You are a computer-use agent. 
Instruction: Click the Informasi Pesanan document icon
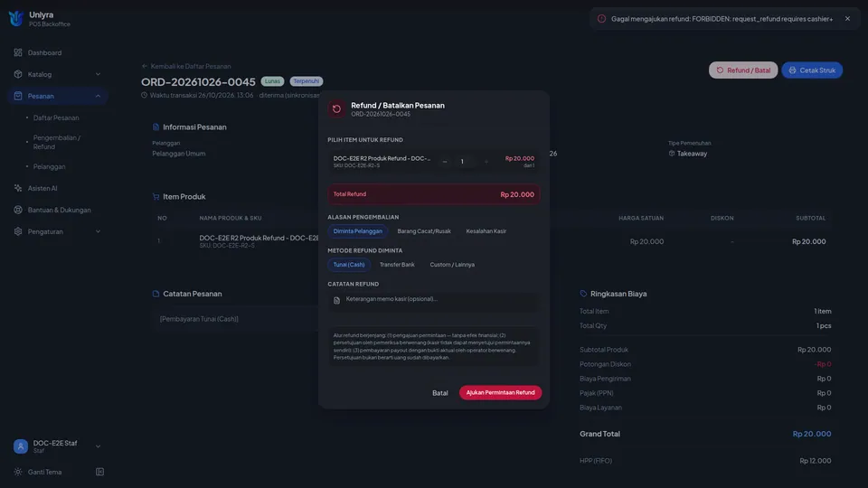click(x=156, y=127)
